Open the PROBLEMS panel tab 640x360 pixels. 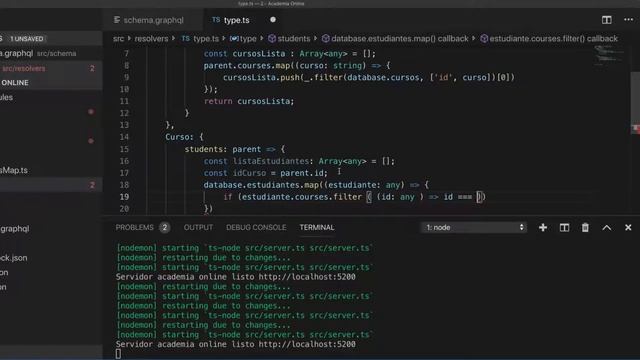point(134,227)
